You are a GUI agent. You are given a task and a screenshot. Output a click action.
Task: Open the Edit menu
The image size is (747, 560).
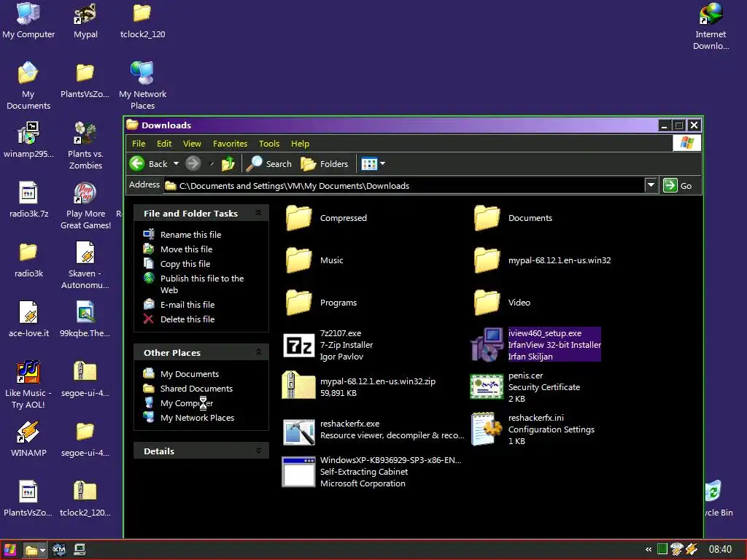coord(164,144)
